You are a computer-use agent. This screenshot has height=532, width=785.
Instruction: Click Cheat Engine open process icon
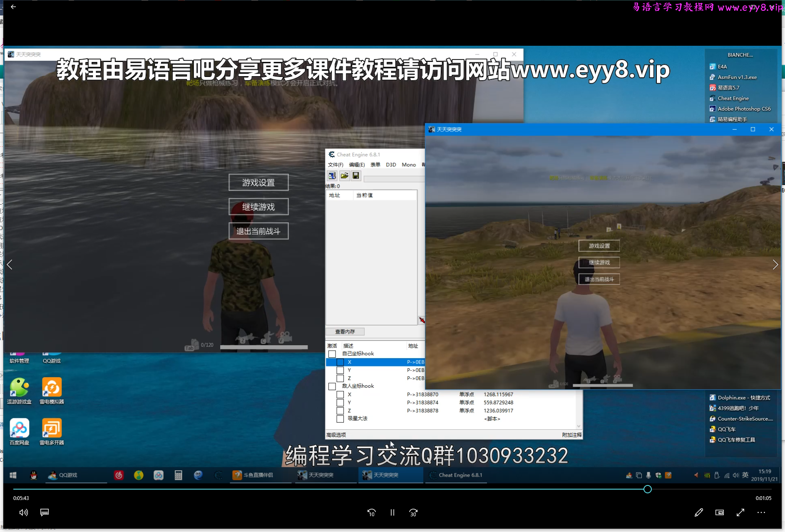pyautogui.click(x=332, y=176)
